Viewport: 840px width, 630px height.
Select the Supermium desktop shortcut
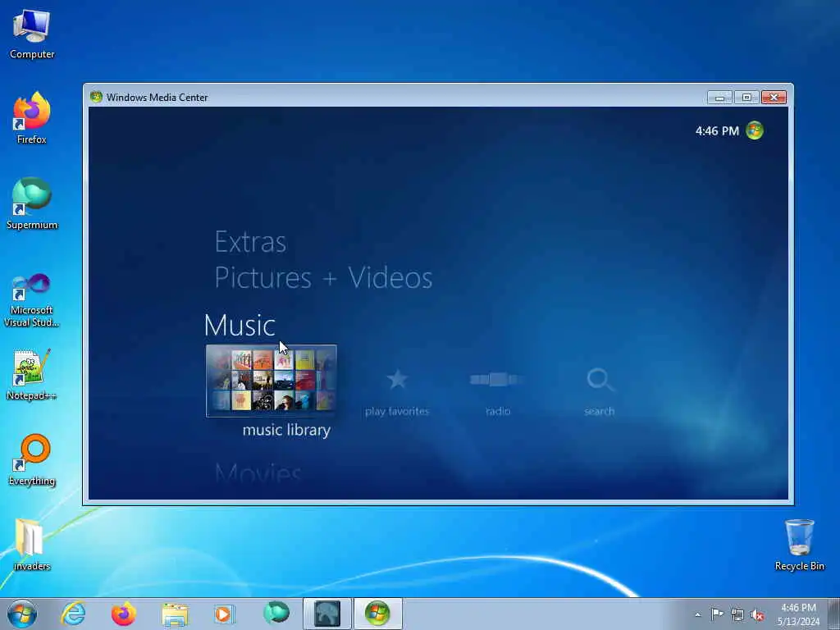pos(32,203)
